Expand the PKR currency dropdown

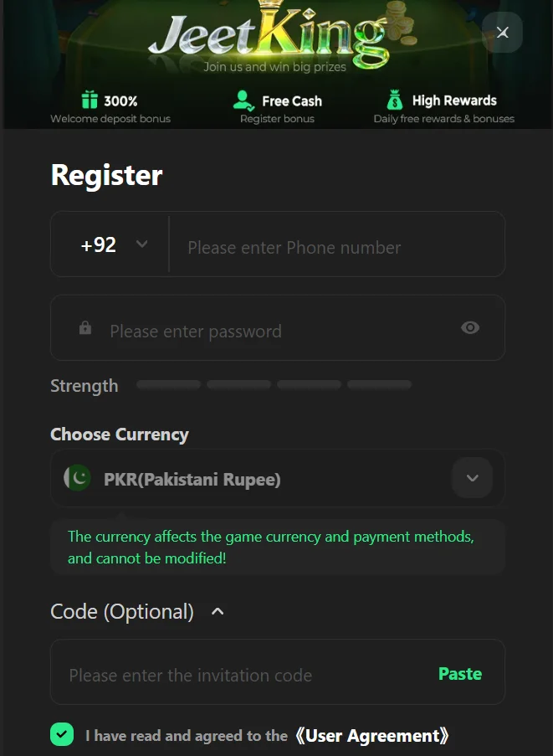pyautogui.click(x=472, y=478)
